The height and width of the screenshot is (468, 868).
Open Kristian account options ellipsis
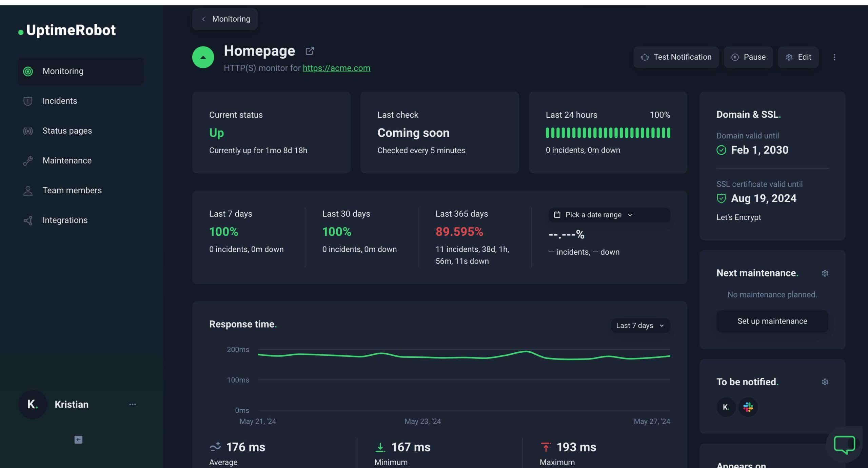(133, 404)
